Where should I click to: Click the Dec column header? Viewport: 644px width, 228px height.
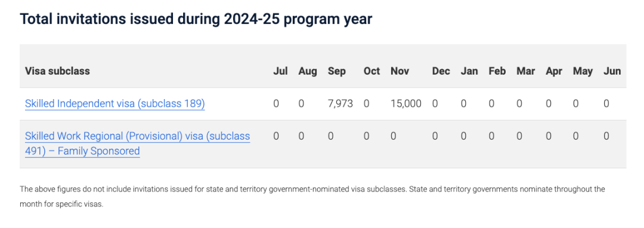(x=441, y=71)
